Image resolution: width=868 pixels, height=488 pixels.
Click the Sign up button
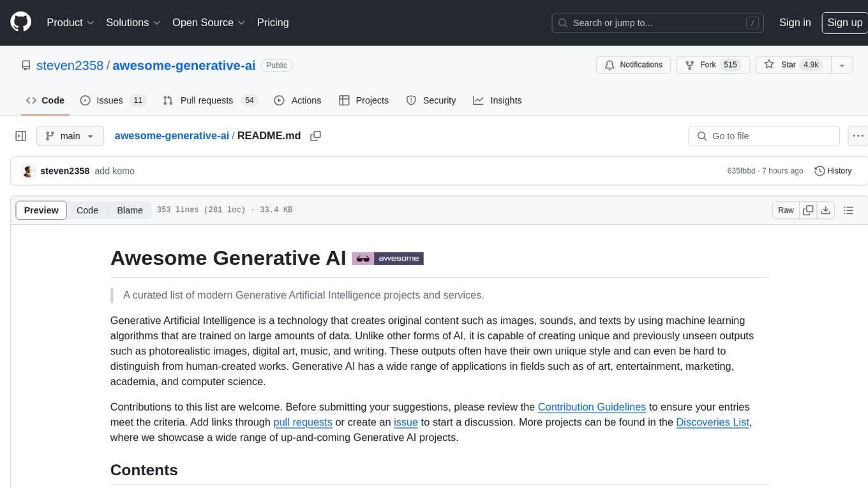pyautogui.click(x=844, y=22)
